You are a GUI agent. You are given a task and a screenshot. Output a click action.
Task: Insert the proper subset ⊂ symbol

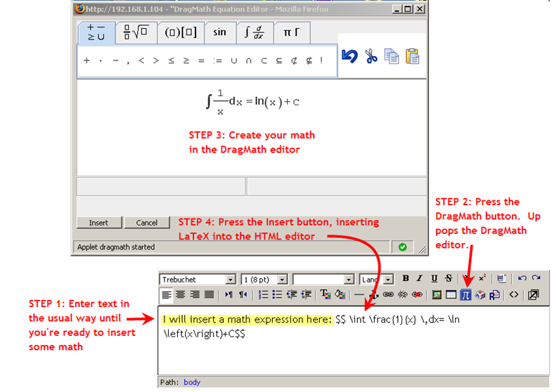point(264,61)
